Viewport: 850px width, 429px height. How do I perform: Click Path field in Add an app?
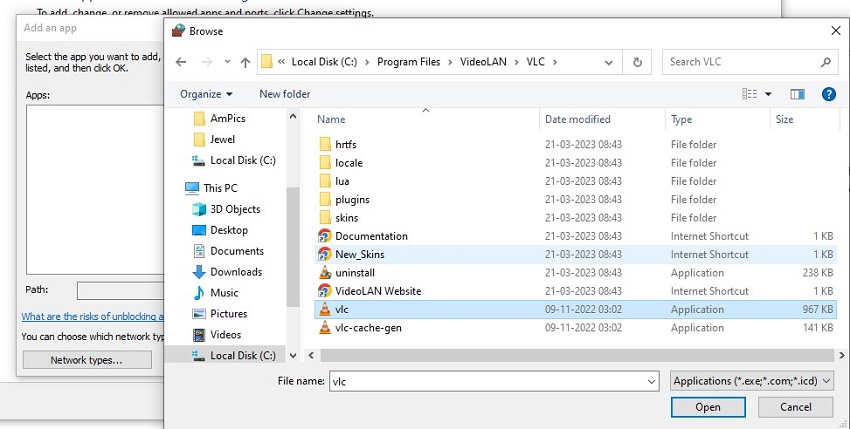pyautogui.click(x=120, y=291)
